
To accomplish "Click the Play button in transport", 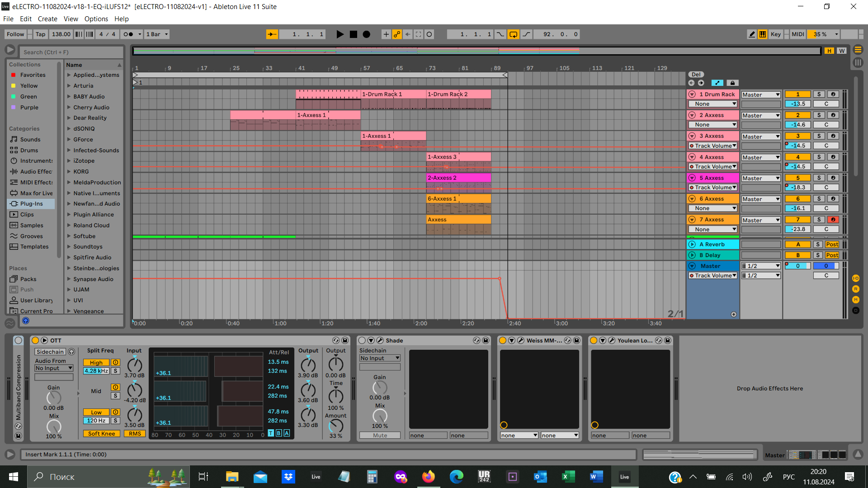I will [340, 34].
